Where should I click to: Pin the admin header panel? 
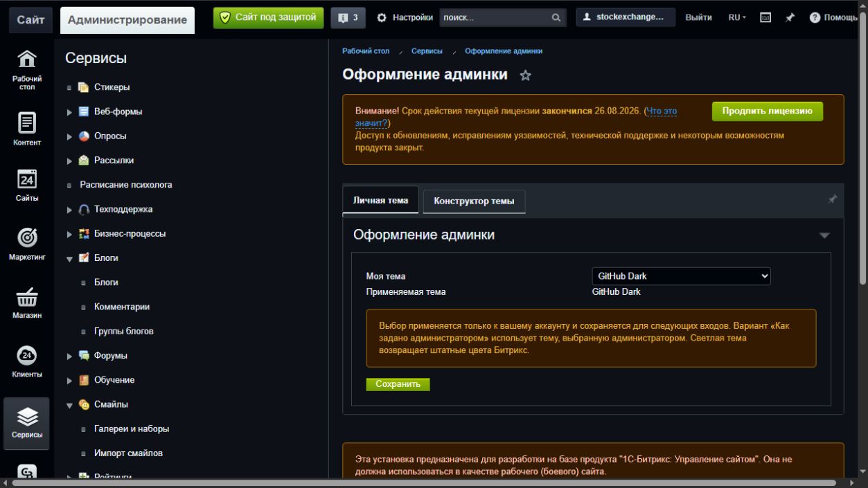[790, 18]
